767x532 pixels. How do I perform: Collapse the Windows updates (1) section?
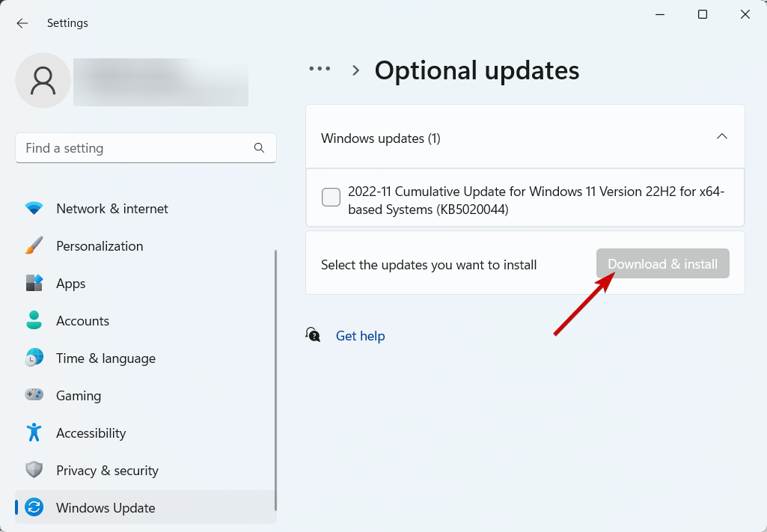721,136
